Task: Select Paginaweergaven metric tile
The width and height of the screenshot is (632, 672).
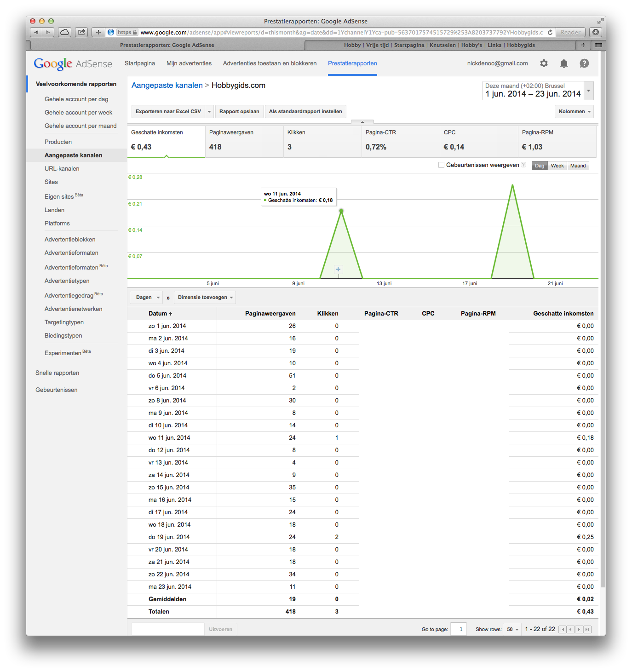Action: click(x=244, y=142)
